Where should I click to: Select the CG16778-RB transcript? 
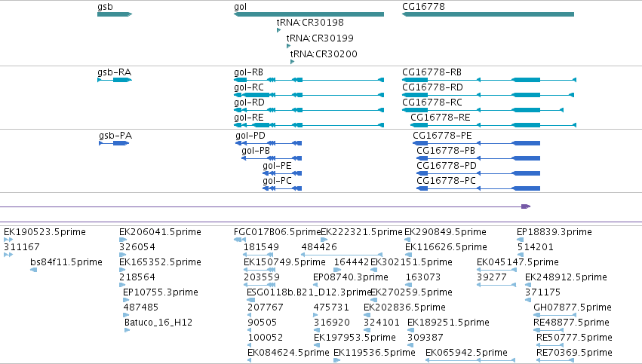click(x=490, y=80)
